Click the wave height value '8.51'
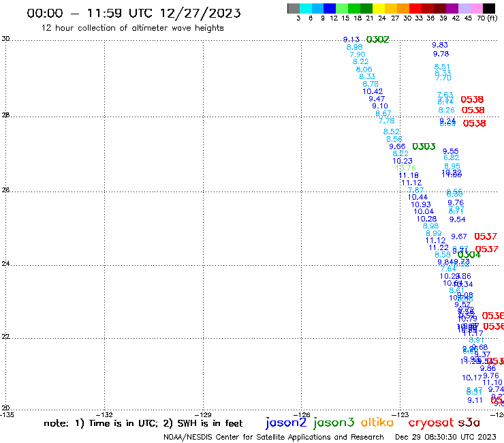The width and height of the screenshot is (504, 443). tap(442, 67)
